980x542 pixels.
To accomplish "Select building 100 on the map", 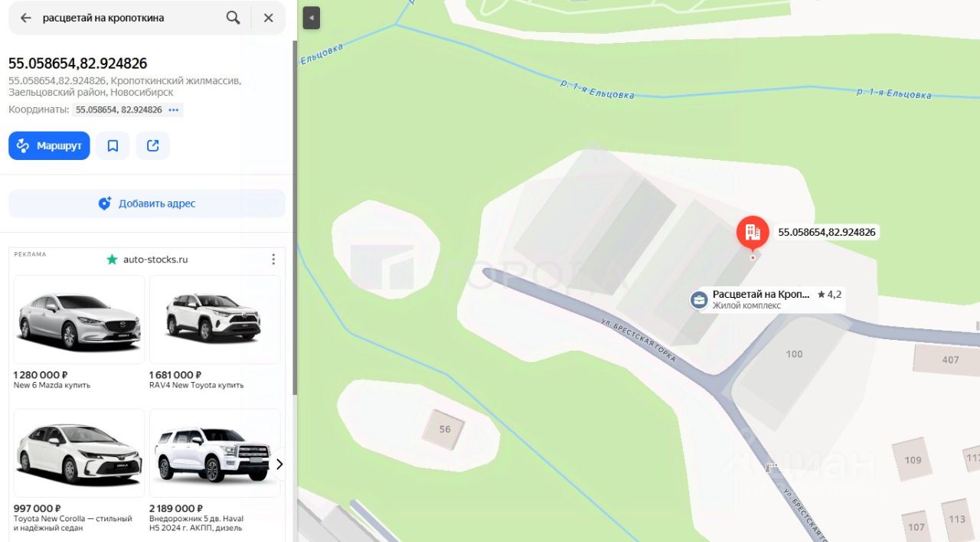I will coord(794,354).
